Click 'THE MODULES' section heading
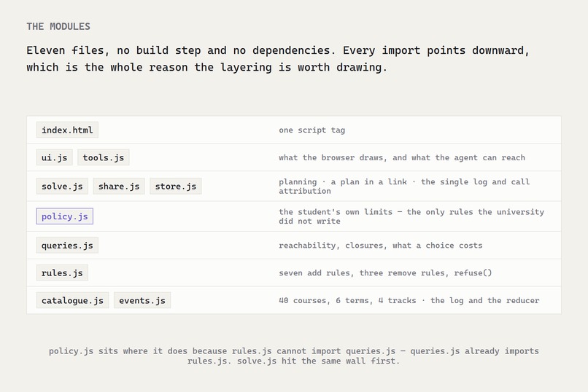This screenshot has height=392, width=588. 58,26
